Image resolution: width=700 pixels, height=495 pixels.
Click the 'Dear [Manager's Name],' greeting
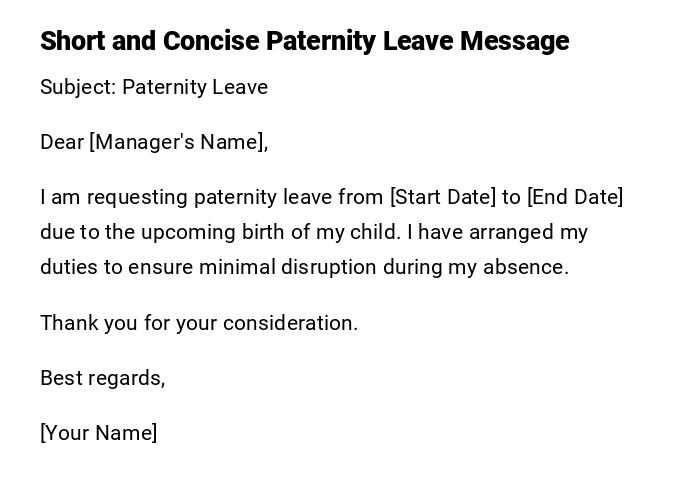click(154, 142)
